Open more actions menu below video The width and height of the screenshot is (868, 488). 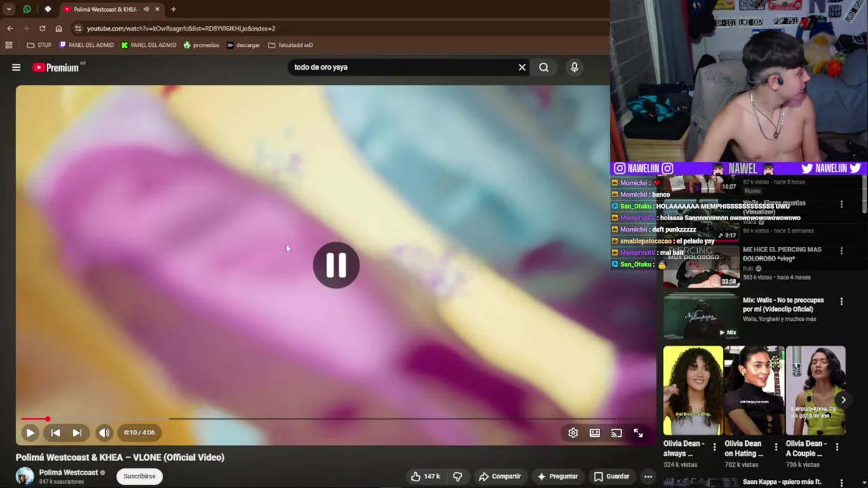click(648, 476)
